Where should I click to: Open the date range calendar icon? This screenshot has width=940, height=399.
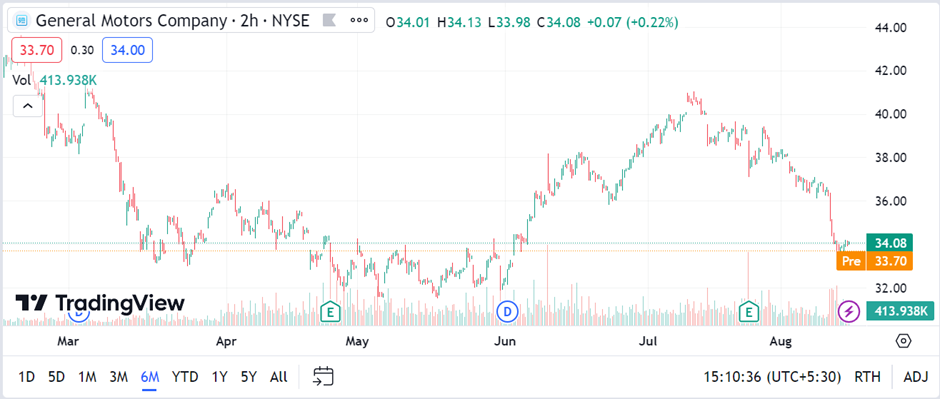point(323,376)
